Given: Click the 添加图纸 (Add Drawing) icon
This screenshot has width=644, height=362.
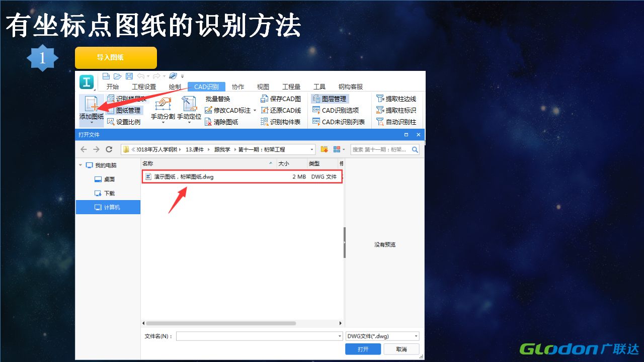Looking at the screenshot, I should click(x=91, y=103).
